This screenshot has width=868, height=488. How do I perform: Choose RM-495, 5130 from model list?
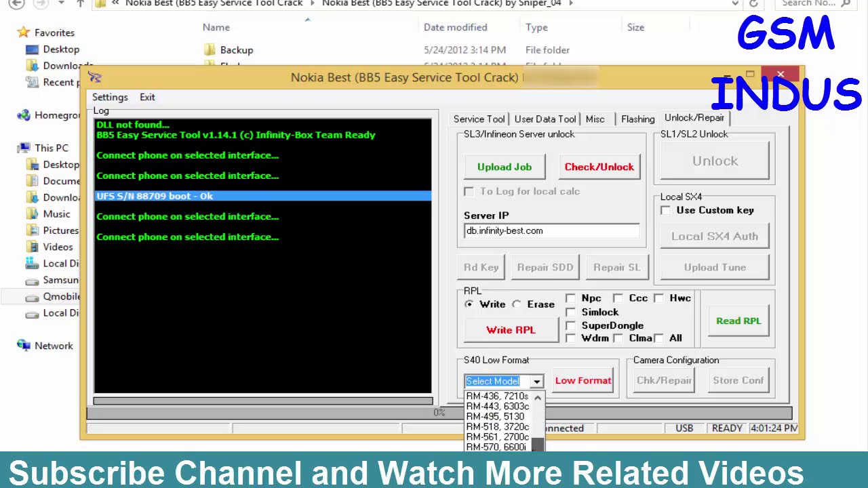click(498, 416)
